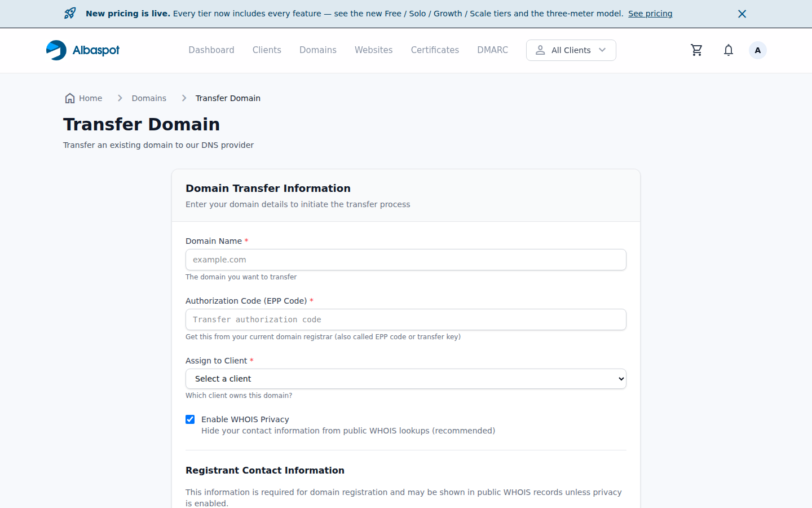Image resolution: width=812 pixels, height=508 pixels.
Task: Open the Select a client dropdown
Action: (x=406, y=379)
